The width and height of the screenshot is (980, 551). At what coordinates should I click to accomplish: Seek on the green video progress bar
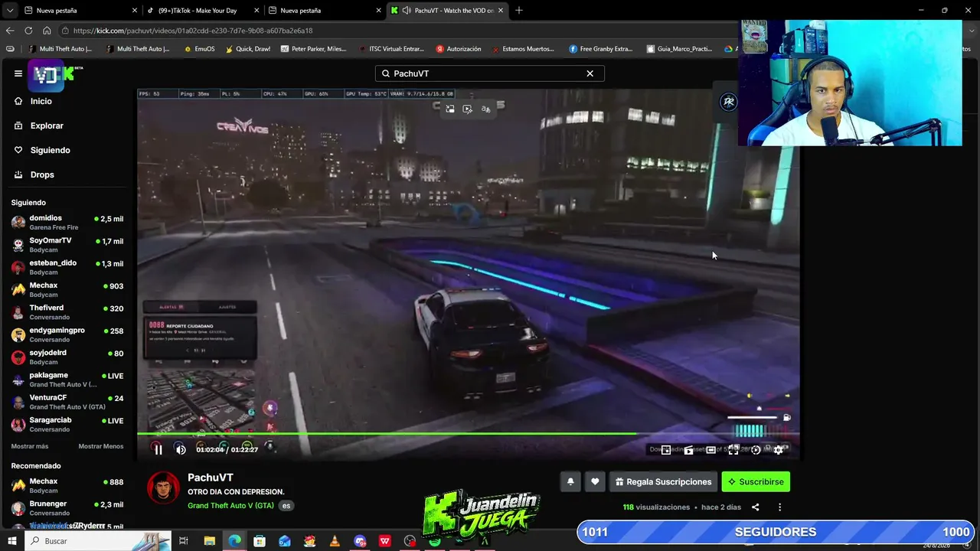[469, 434]
